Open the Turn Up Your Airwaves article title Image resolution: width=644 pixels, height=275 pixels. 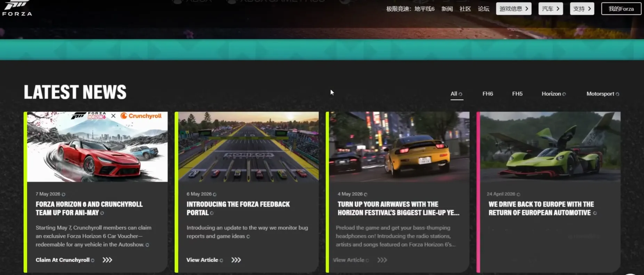pos(399,209)
